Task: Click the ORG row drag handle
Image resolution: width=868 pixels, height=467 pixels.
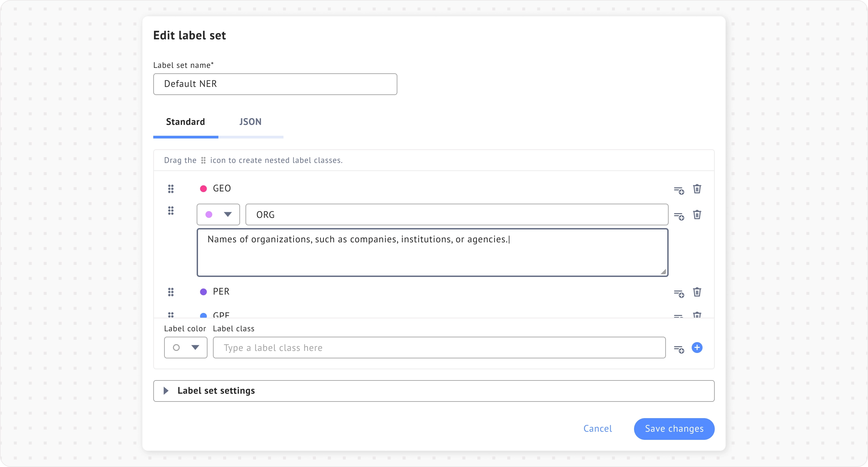Action: point(171,210)
